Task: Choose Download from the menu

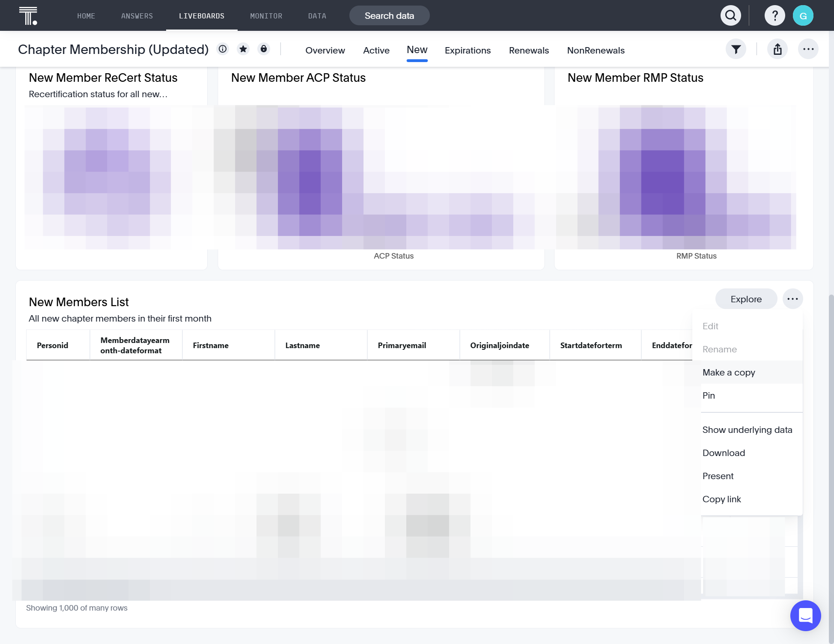Action: click(x=748, y=453)
